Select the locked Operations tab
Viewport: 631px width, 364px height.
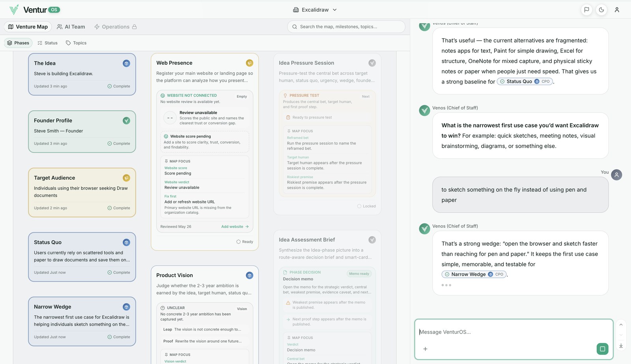coord(116,27)
